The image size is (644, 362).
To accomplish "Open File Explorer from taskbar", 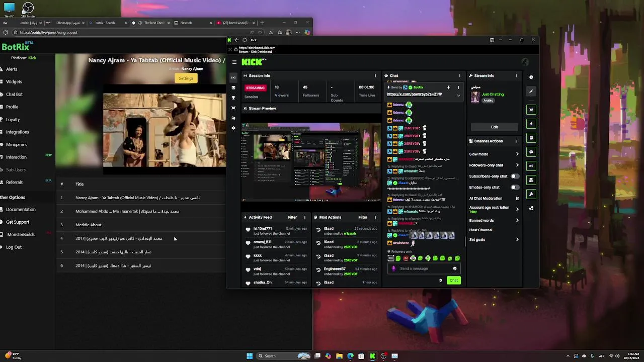I will 339,356.
